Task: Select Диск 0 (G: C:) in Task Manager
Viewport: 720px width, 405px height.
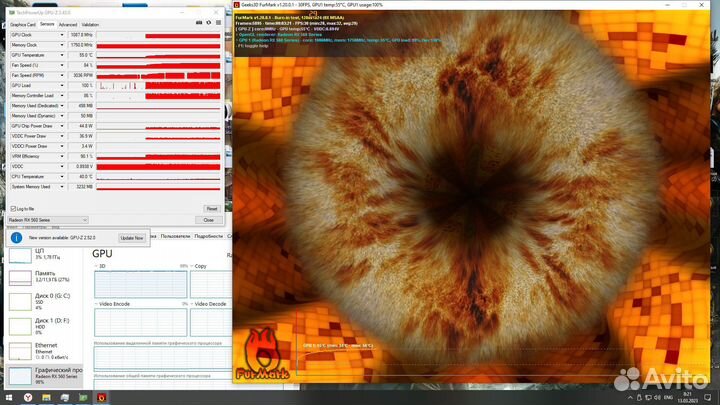Action: coord(44,301)
